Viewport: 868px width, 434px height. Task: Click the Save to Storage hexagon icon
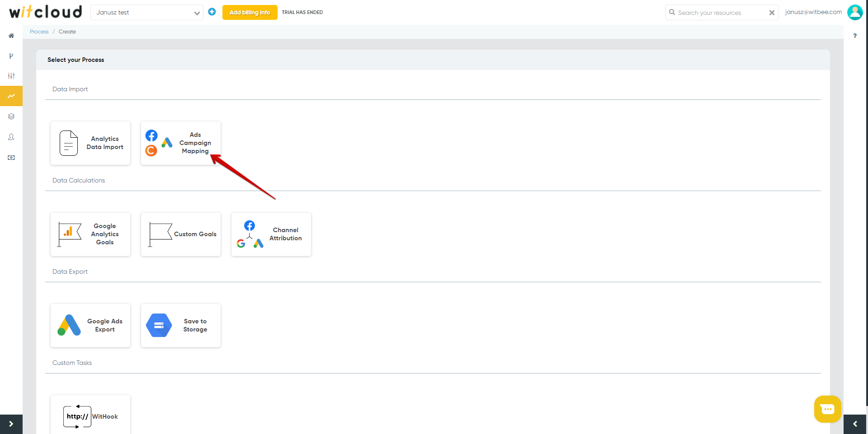(159, 325)
